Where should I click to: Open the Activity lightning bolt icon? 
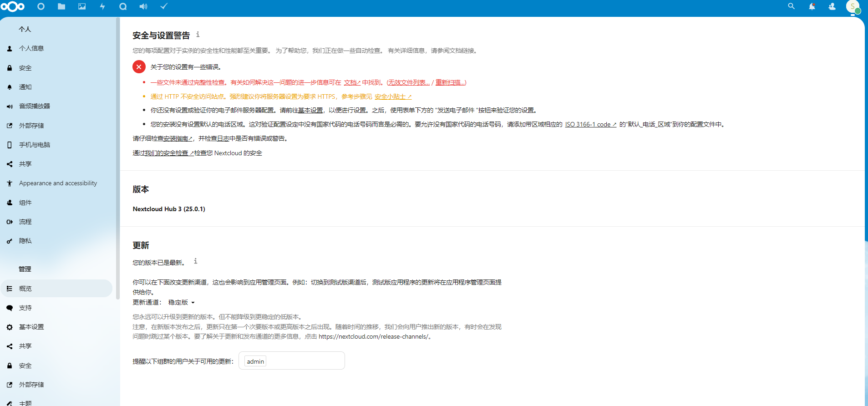pos(102,6)
